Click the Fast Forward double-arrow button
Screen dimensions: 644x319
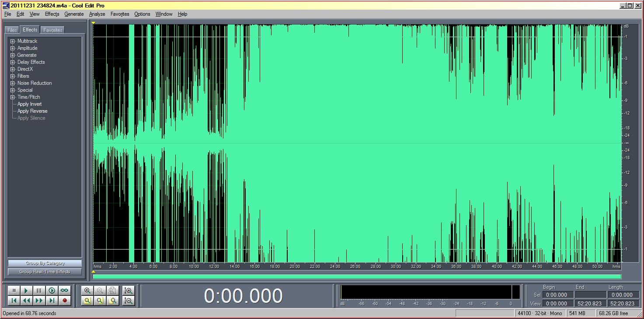coord(39,301)
